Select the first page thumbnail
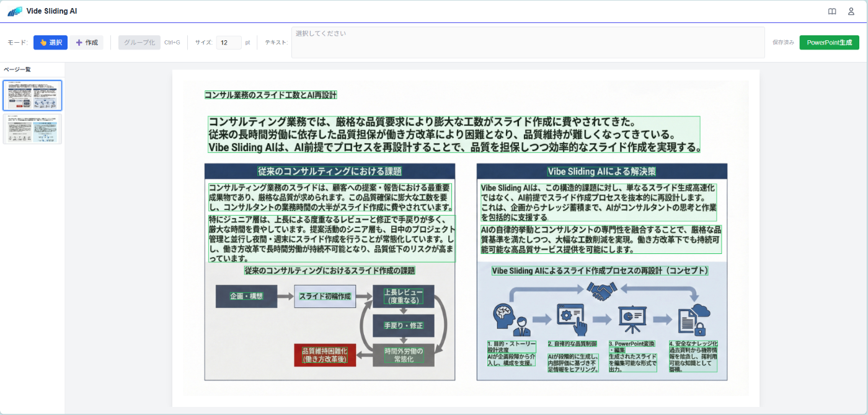This screenshot has height=415, width=868. (32, 95)
